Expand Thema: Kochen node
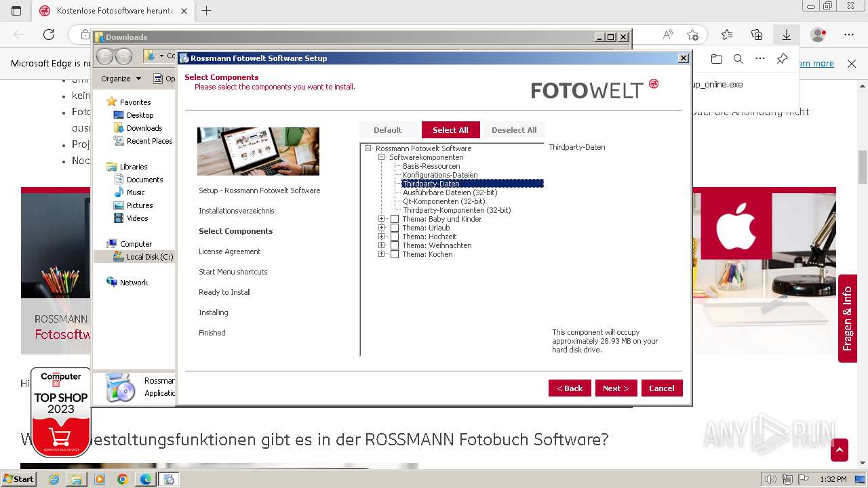 pyautogui.click(x=382, y=254)
